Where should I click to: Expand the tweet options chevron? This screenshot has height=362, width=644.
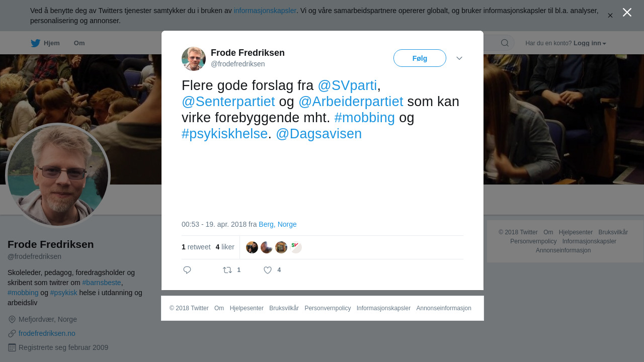coord(459,58)
